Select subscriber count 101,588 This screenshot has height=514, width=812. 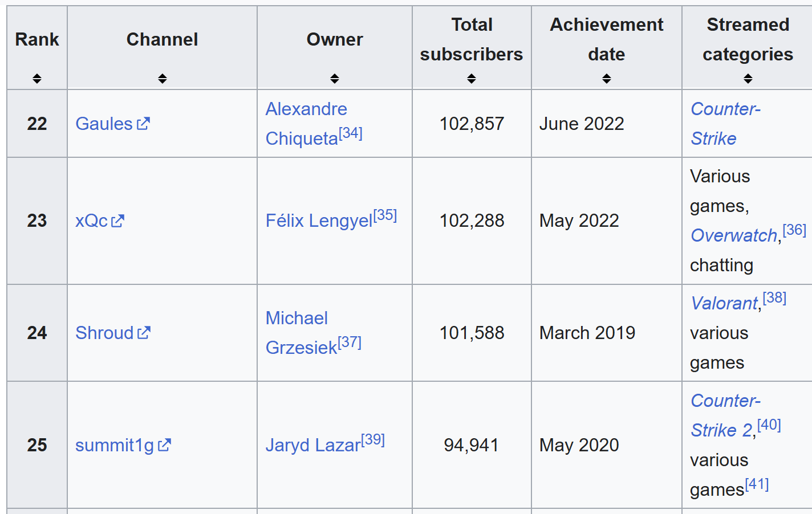[472, 333]
